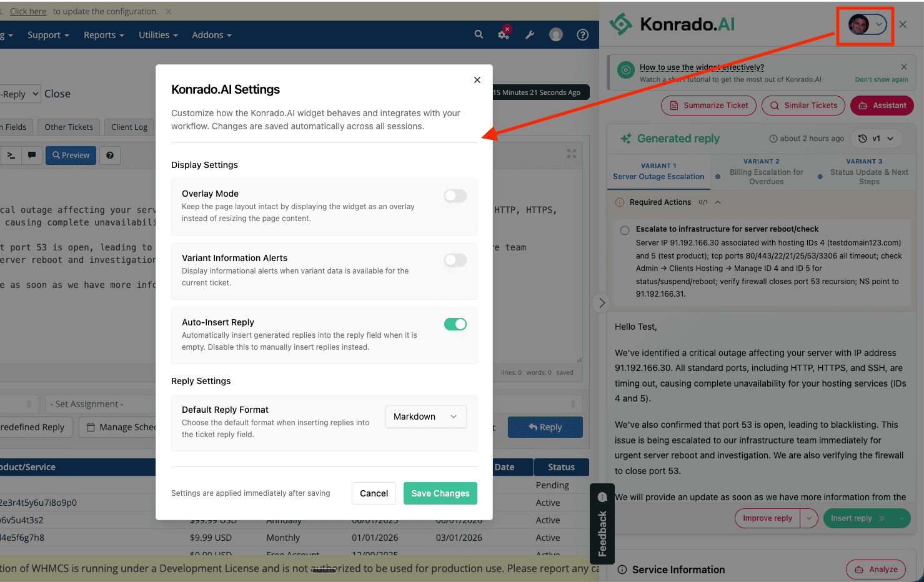Collapse the Required Actions section
Viewport: 924px width, 582px height.
tap(718, 202)
